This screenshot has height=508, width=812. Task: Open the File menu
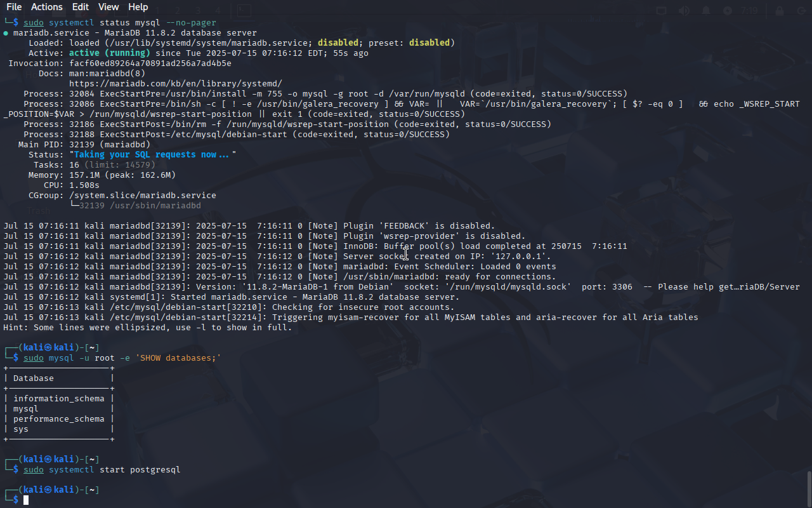(x=14, y=7)
